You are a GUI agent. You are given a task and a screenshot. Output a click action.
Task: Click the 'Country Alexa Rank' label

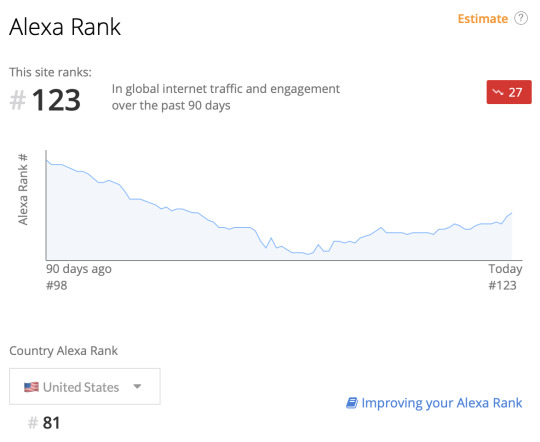63,351
